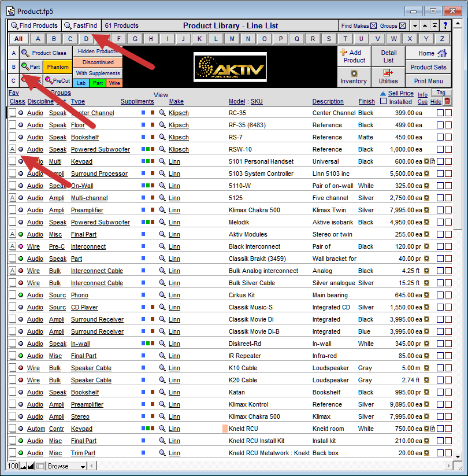Open cue icon for Knekt RCU row
This screenshot has height=476, width=468.
point(433,429)
